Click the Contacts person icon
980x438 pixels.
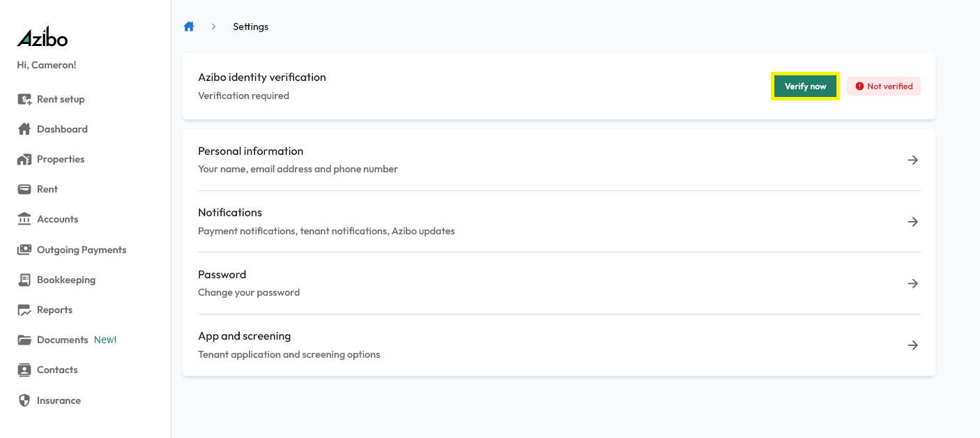(24, 370)
